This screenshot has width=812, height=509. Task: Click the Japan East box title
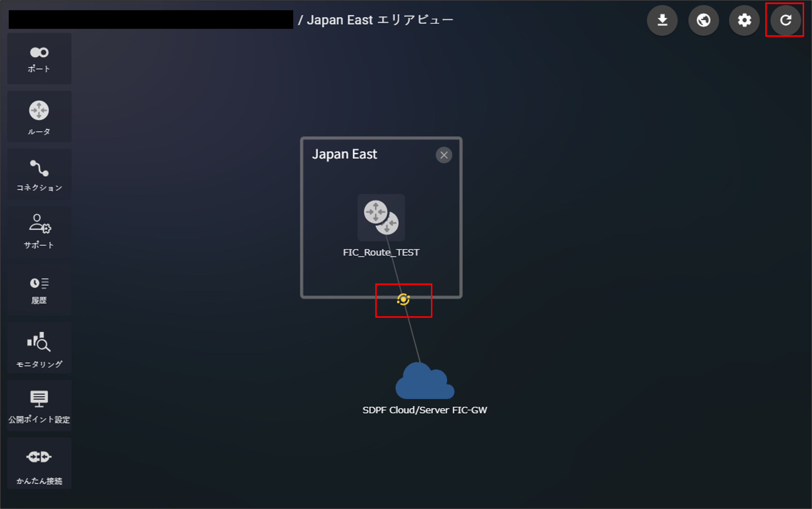pos(344,154)
